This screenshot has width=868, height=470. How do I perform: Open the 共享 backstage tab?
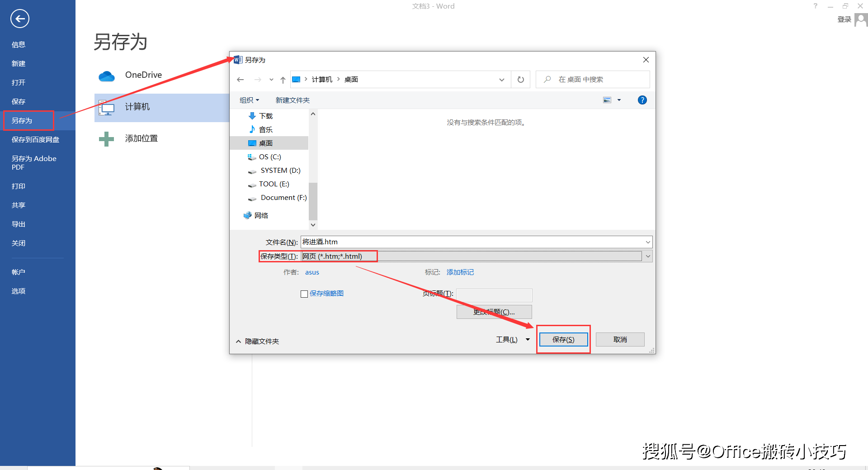click(19, 205)
